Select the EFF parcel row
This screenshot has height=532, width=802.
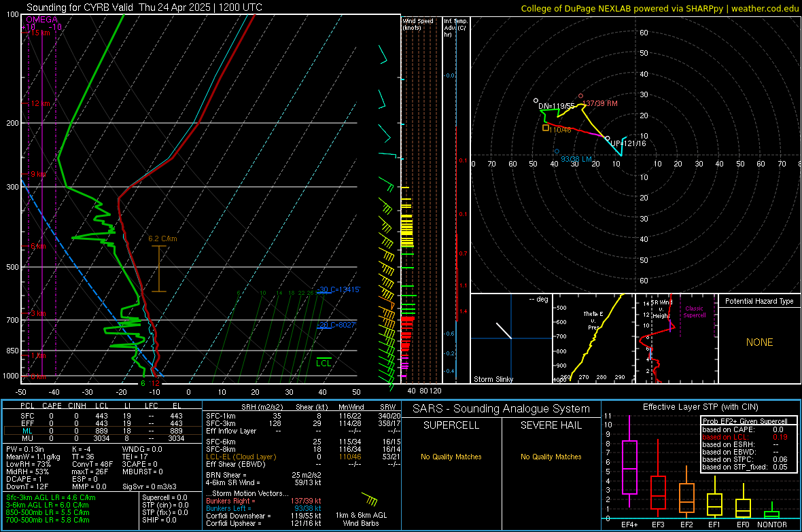point(103,423)
